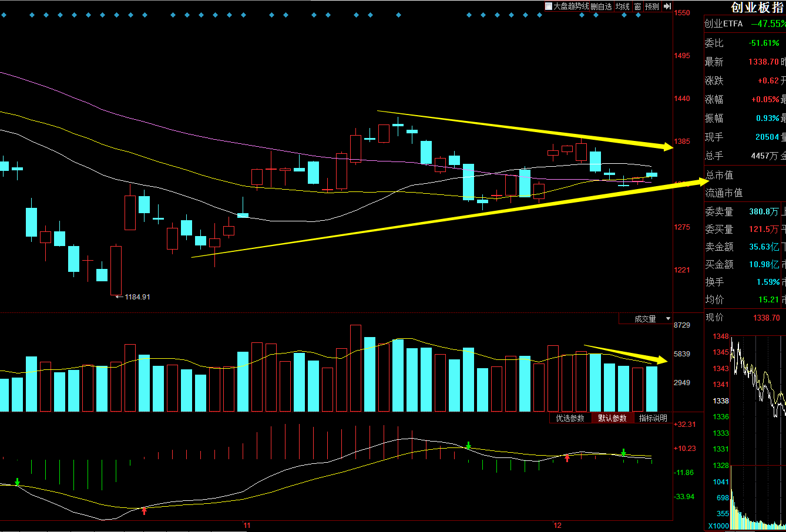Viewport: 786px width, 532px height.
Task: Click the -11.86 MACD axis label
Action: coord(684,472)
